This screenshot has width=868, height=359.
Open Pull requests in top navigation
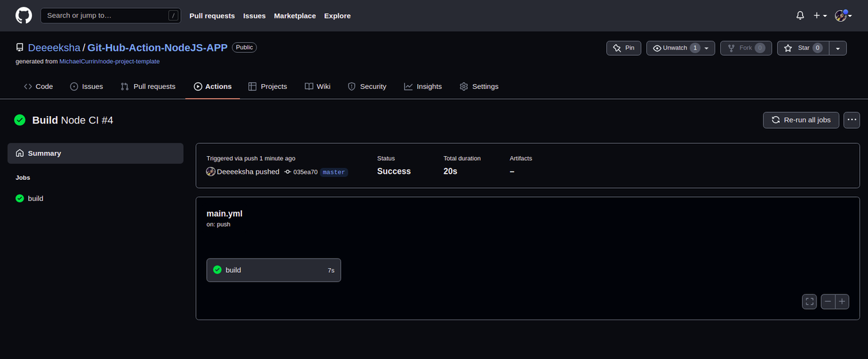coord(212,16)
